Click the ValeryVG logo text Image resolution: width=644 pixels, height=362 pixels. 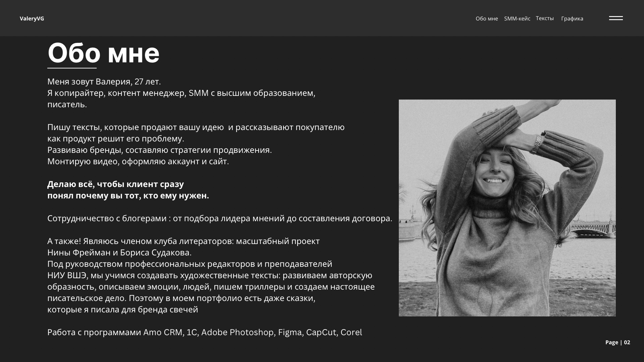pyautogui.click(x=32, y=18)
